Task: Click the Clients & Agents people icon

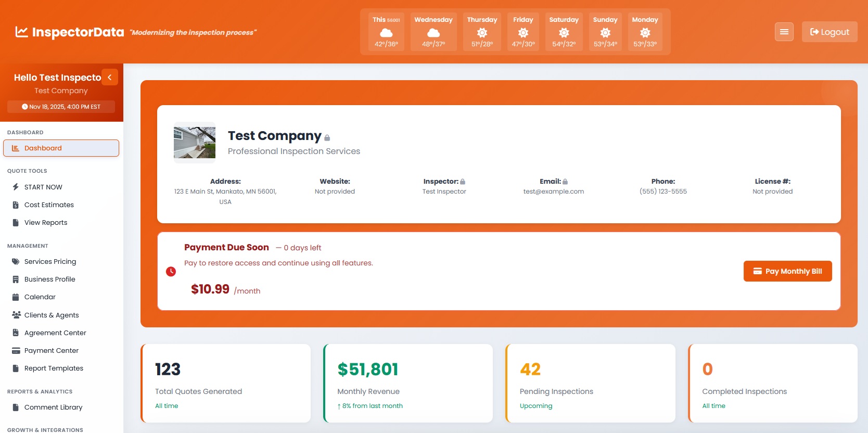Action: tap(16, 315)
